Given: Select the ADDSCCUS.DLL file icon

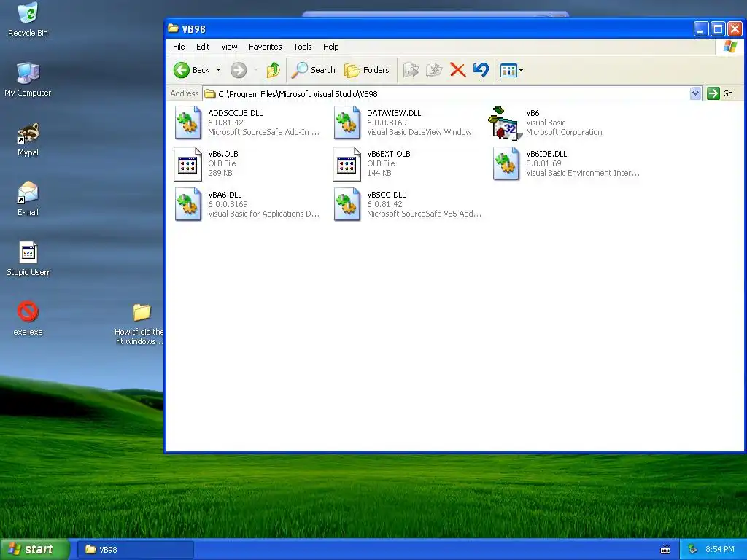Looking at the screenshot, I should tap(187, 122).
